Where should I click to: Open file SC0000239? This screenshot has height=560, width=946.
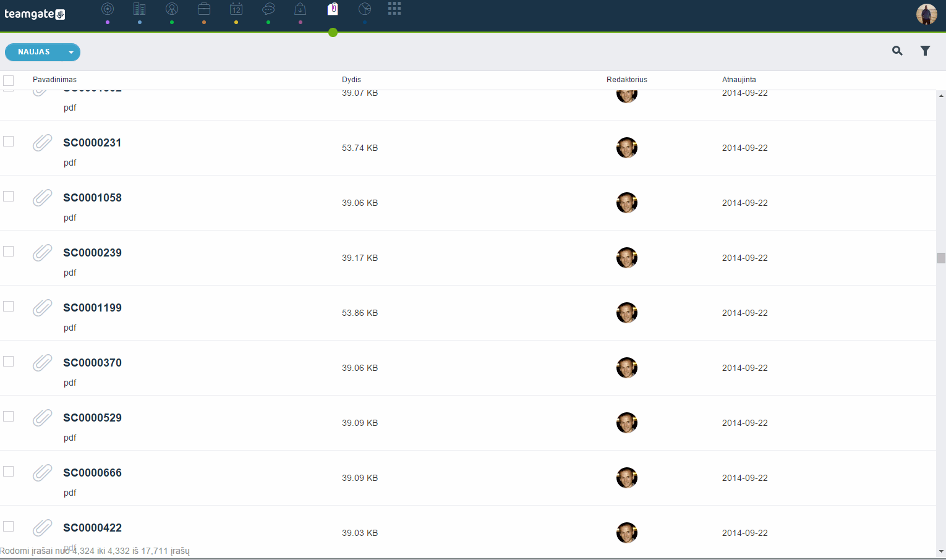[x=92, y=253]
